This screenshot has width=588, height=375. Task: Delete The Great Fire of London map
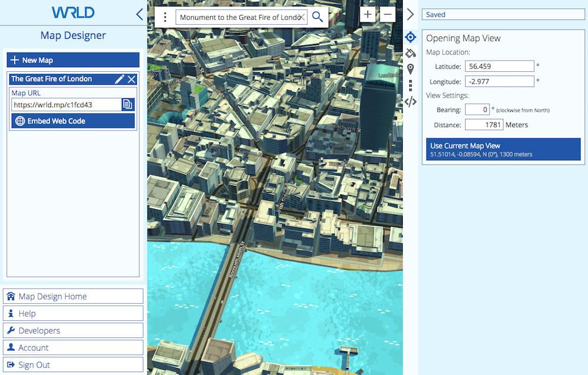tap(132, 79)
